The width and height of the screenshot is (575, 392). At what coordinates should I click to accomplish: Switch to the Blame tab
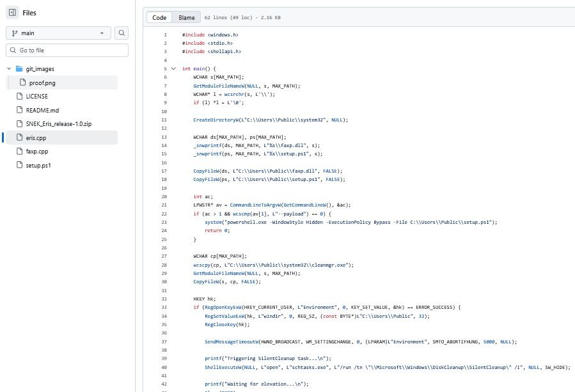pyautogui.click(x=186, y=18)
